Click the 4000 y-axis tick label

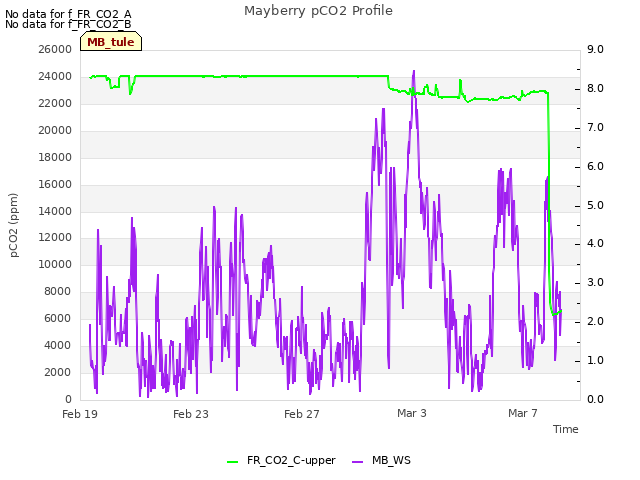click(x=58, y=345)
